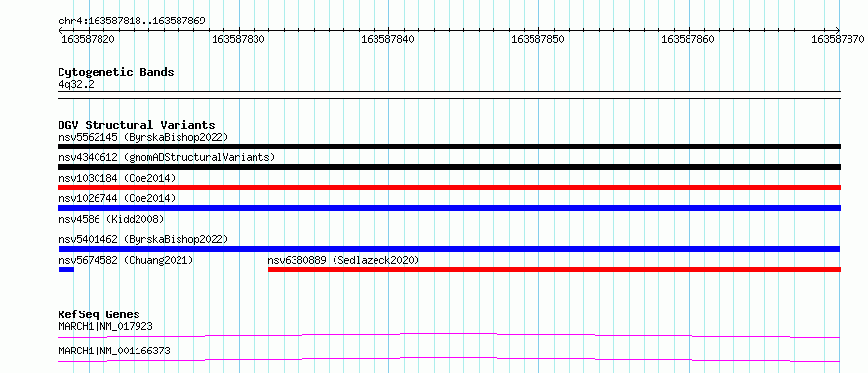Select the black bar under nsv4340612

click(x=449, y=167)
